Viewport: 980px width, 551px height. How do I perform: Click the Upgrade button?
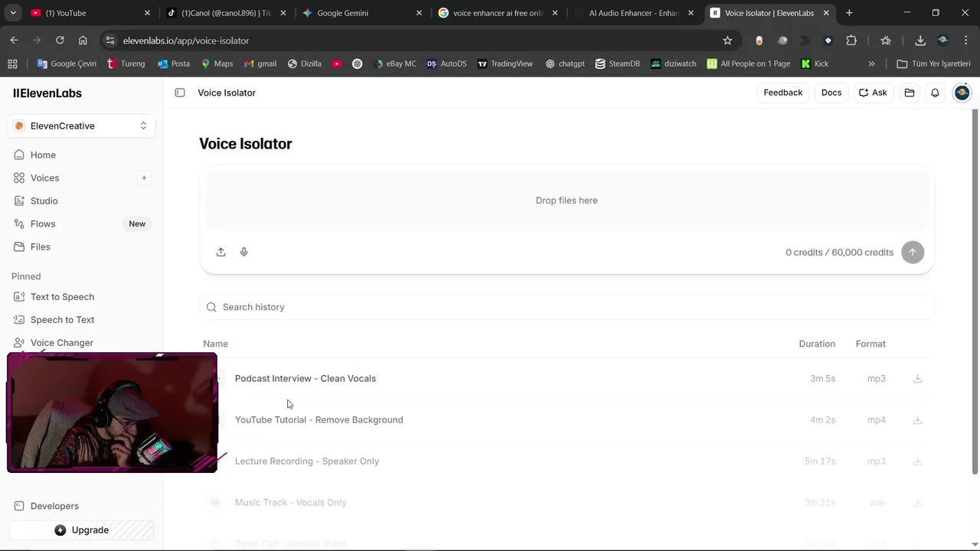coord(82,530)
